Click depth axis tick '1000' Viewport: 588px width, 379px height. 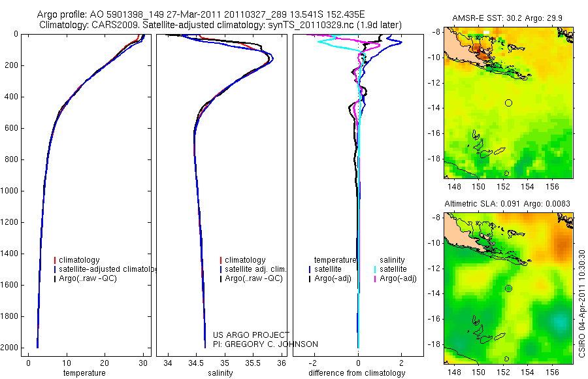(x=9, y=191)
